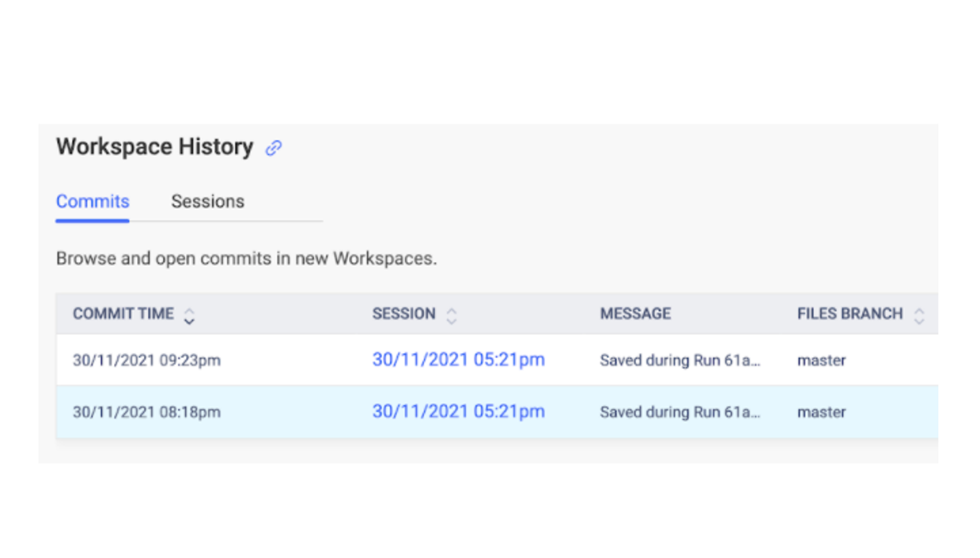Open the first session dated 30/11/2021 05:21pm
Screen dimensions: 980x558
458,360
